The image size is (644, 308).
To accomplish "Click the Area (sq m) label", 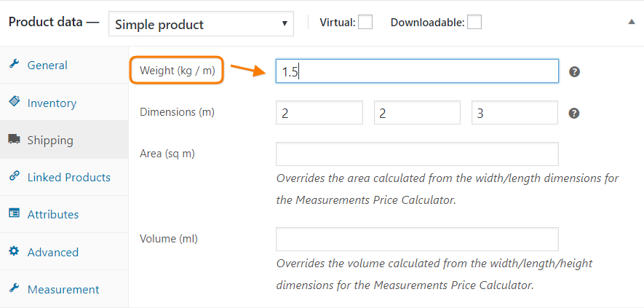I will [x=167, y=154].
